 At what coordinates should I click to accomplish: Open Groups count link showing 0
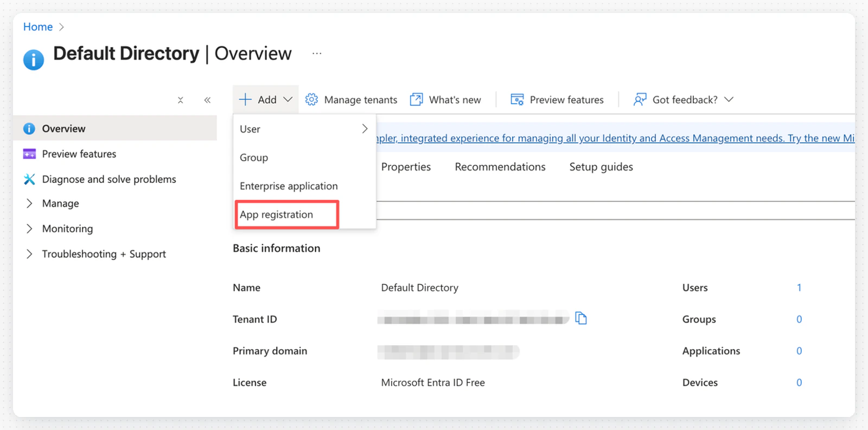pyautogui.click(x=799, y=319)
